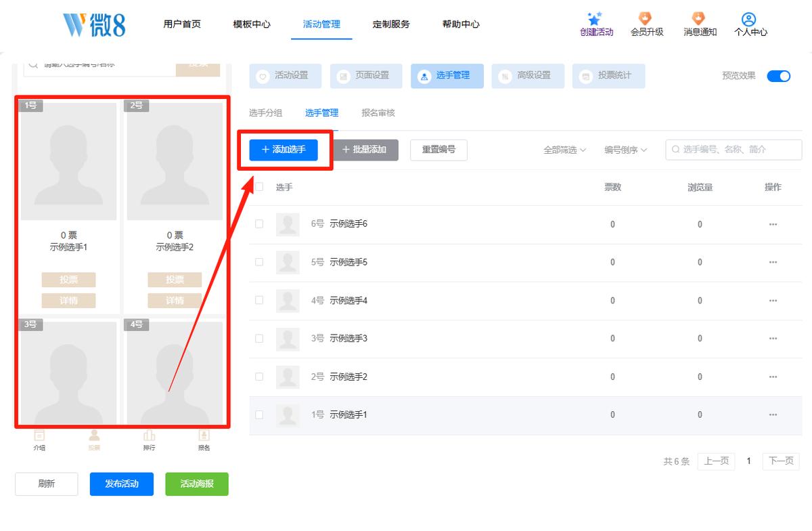Open more actions for 示例选手3
812x531 pixels.
(773, 338)
